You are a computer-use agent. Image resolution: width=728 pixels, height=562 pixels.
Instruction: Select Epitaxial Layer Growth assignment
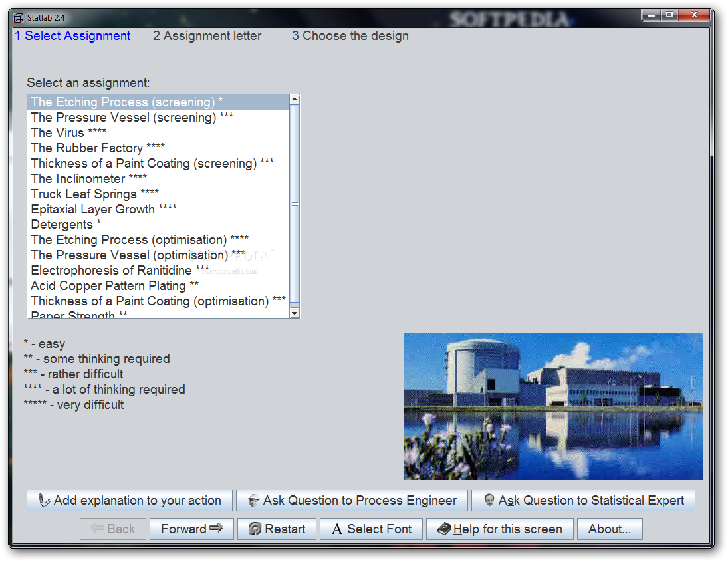158,210
